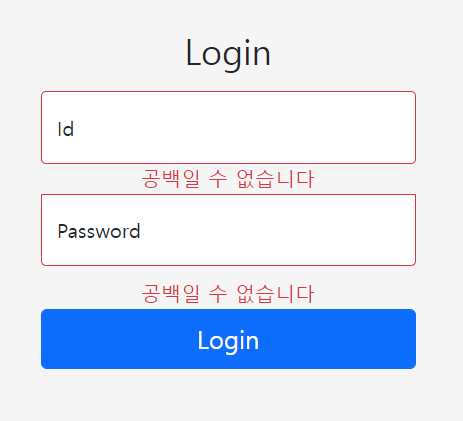Click the blue Login button
Image resolution: width=463 pixels, height=421 pixels.
228,339
